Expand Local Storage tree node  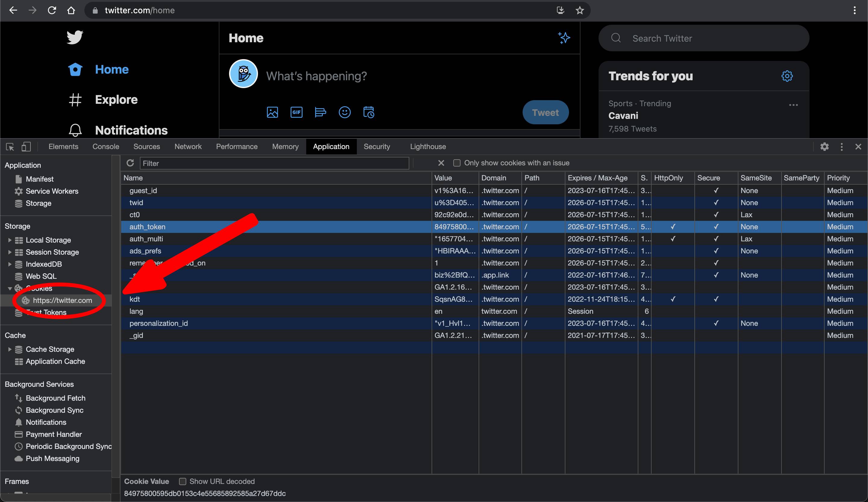pyautogui.click(x=10, y=240)
